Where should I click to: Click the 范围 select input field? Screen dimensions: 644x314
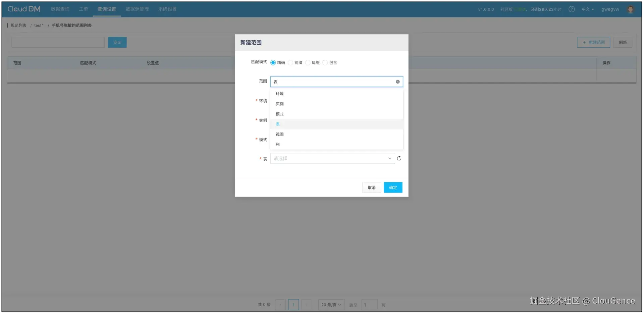336,82
